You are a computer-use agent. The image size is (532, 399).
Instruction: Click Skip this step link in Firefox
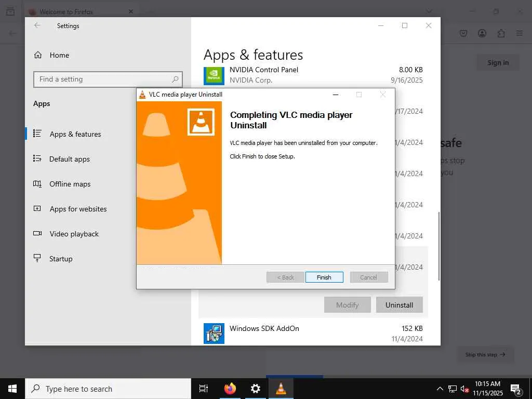point(485,354)
